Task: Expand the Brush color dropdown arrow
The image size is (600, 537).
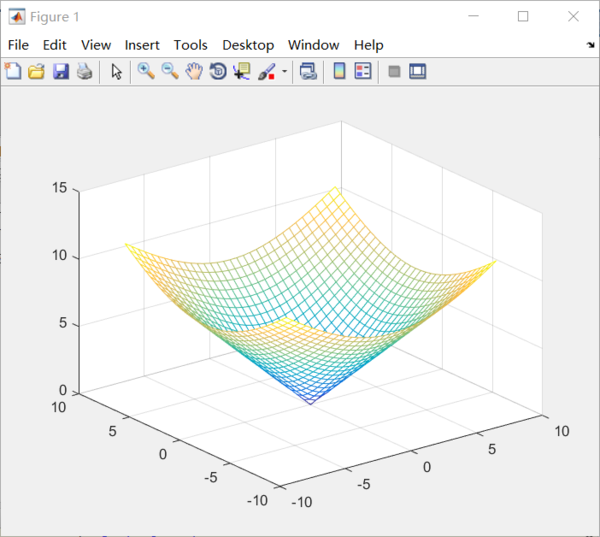Action: 284,72
